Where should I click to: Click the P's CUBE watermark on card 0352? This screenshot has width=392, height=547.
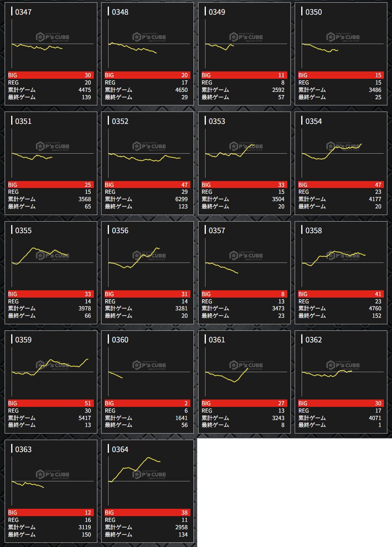[149, 147]
